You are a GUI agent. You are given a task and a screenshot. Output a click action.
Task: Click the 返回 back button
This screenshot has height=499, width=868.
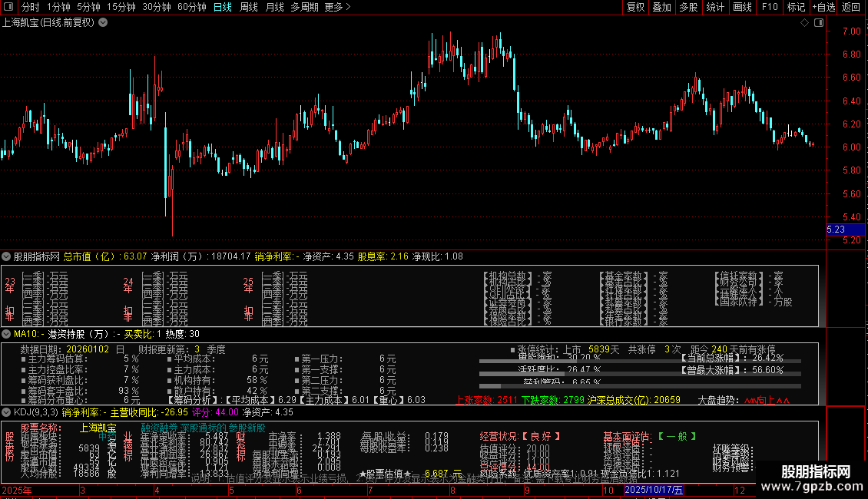pyautogui.click(x=851, y=7)
